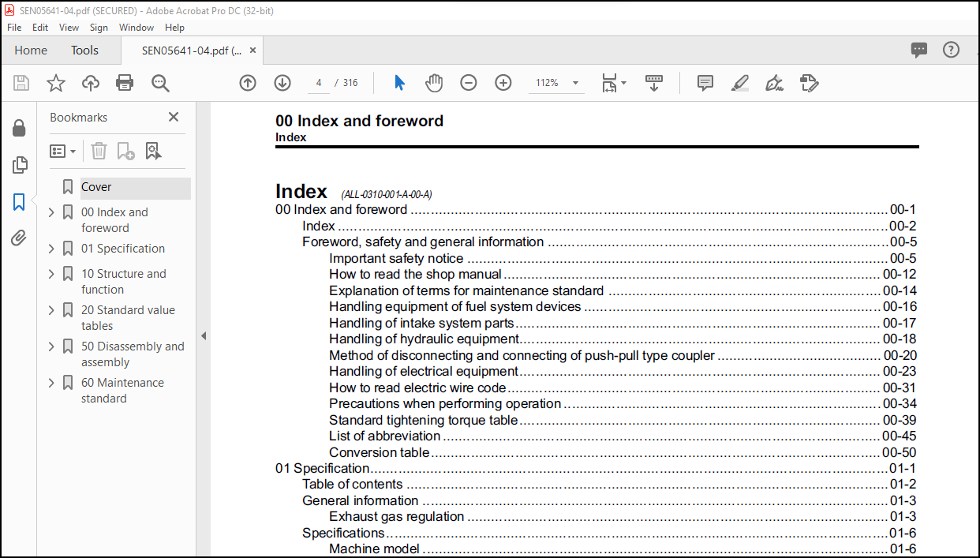Click 'Conversion table' index entry
The width and height of the screenshot is (980, 558).
(x=379, y=452)
